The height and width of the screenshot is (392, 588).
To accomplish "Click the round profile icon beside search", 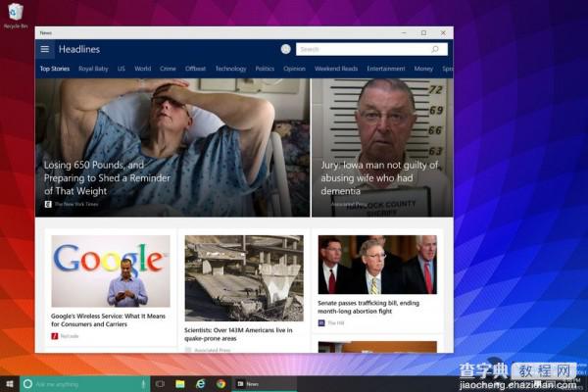I will (x=286, y=49).
